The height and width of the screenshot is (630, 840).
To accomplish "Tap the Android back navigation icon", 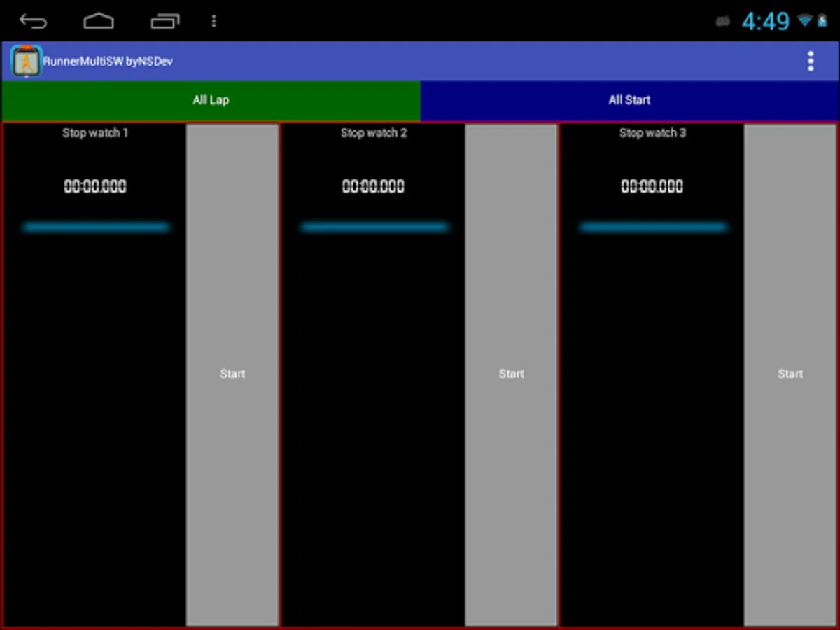I will [33, 21].
